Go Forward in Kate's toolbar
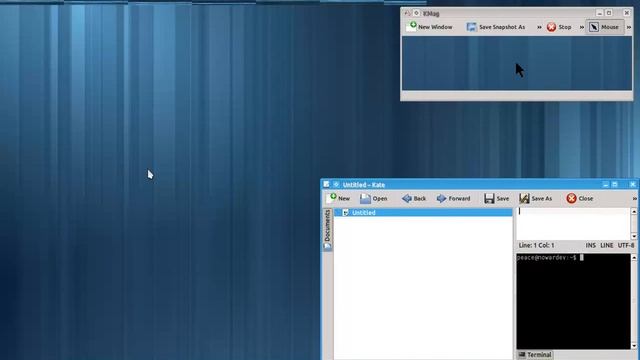 453,198
